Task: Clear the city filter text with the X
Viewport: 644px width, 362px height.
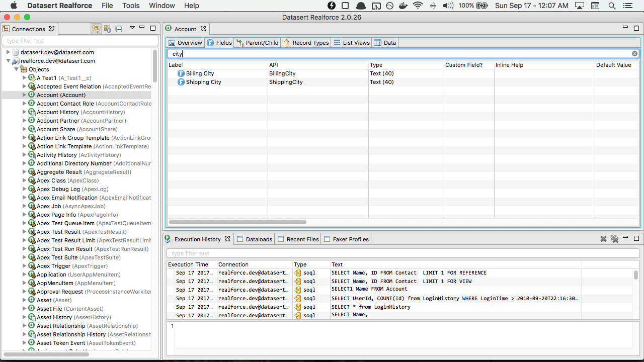Action: (x=634, y=53)
